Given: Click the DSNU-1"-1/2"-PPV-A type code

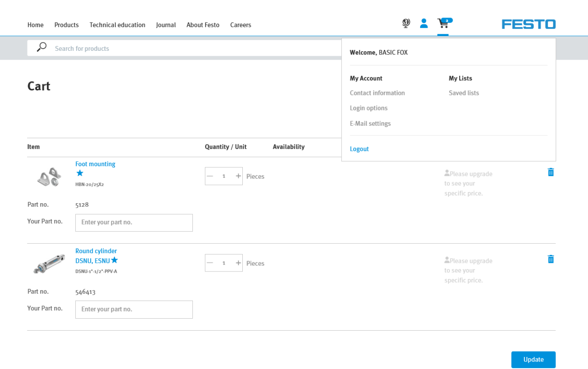Looking at the screenshot, I should [96, 271].
